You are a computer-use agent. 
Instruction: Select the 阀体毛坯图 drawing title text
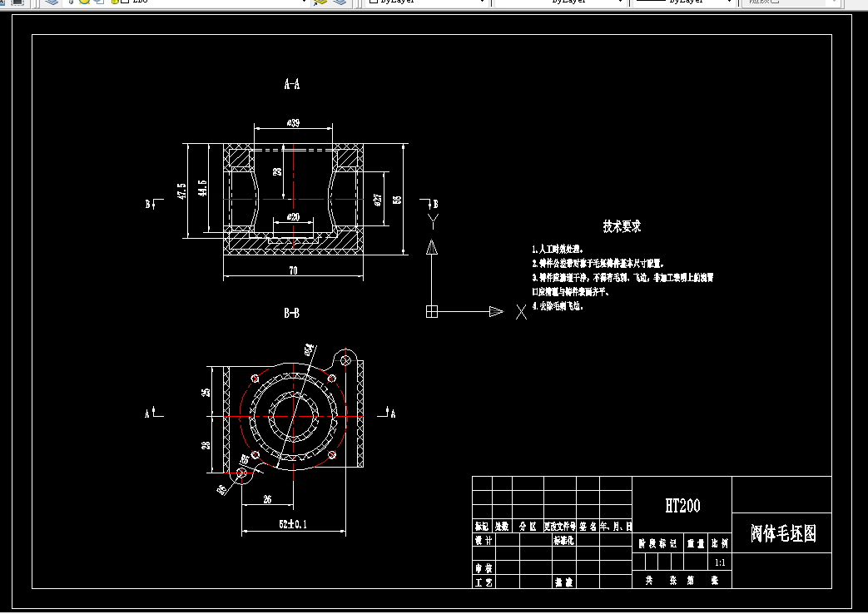coord(783,533)
